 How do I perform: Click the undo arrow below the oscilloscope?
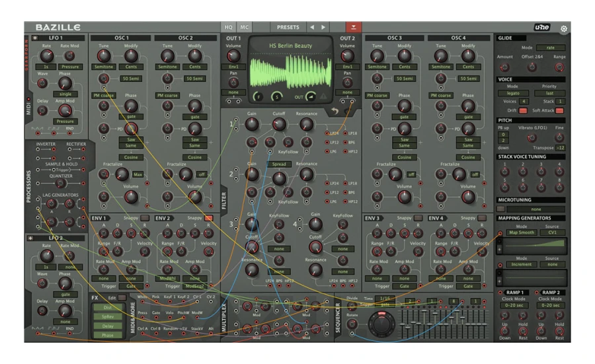point(335,111)
